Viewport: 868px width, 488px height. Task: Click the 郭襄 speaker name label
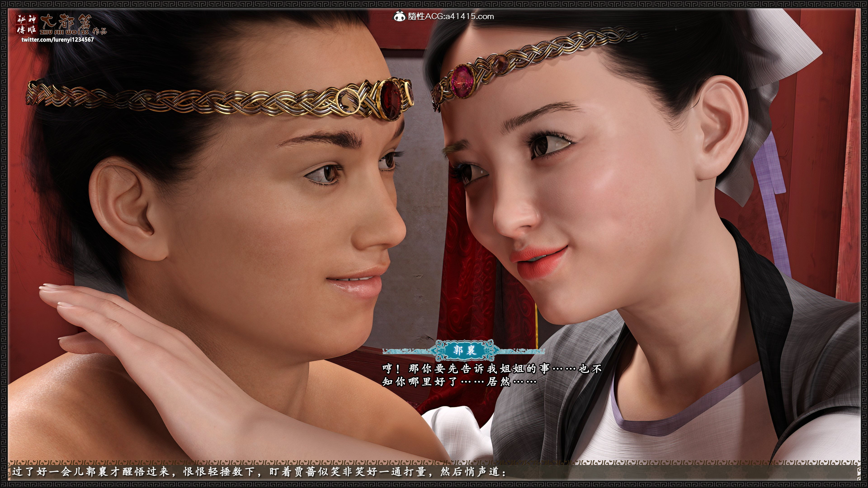click(465, 350)
